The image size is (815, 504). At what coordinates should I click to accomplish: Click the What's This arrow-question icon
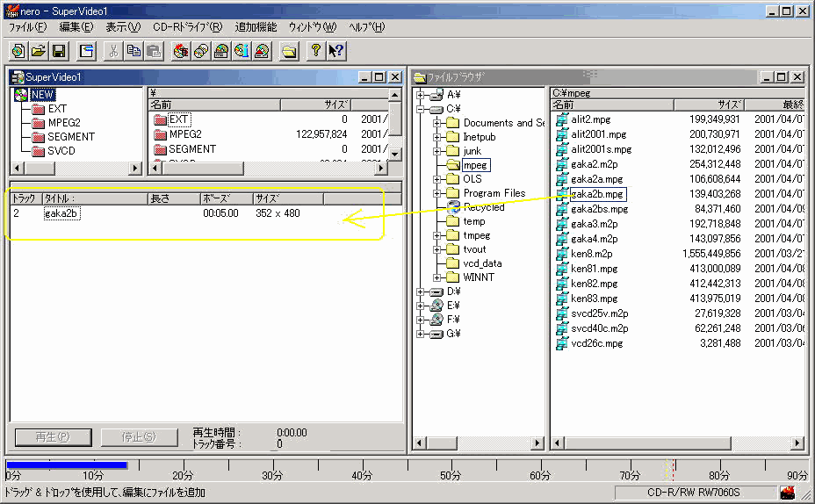335,51
